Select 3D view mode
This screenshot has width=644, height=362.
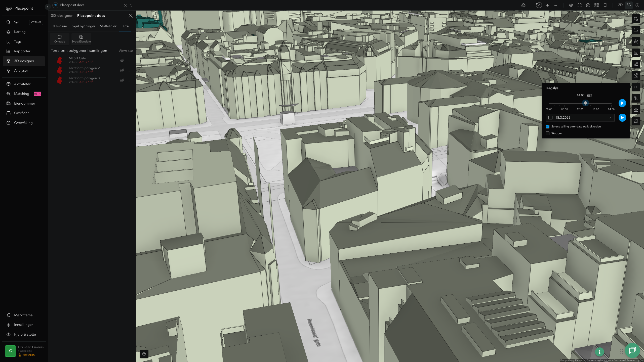[629, 5]
